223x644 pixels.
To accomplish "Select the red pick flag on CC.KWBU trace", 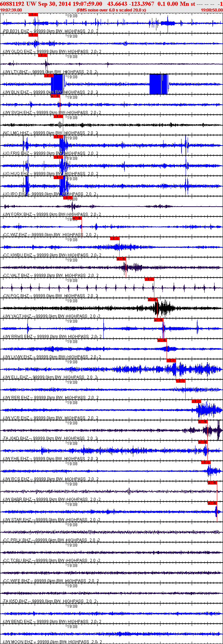I will pyautogui.click(x=115, y=239).
